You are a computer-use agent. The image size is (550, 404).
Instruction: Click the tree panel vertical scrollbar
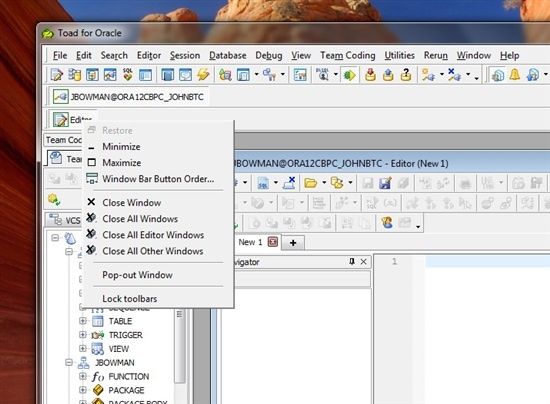tap(180, 345)
